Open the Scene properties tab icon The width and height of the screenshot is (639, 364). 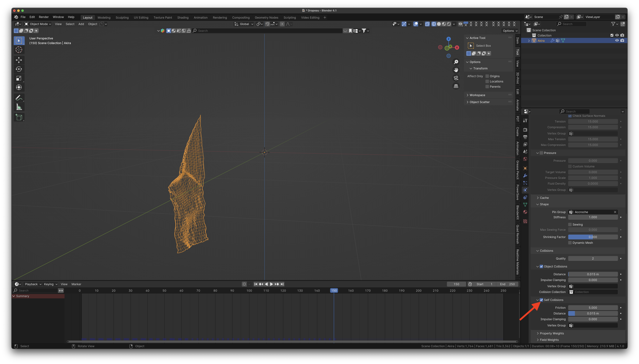tap(525, 152)
